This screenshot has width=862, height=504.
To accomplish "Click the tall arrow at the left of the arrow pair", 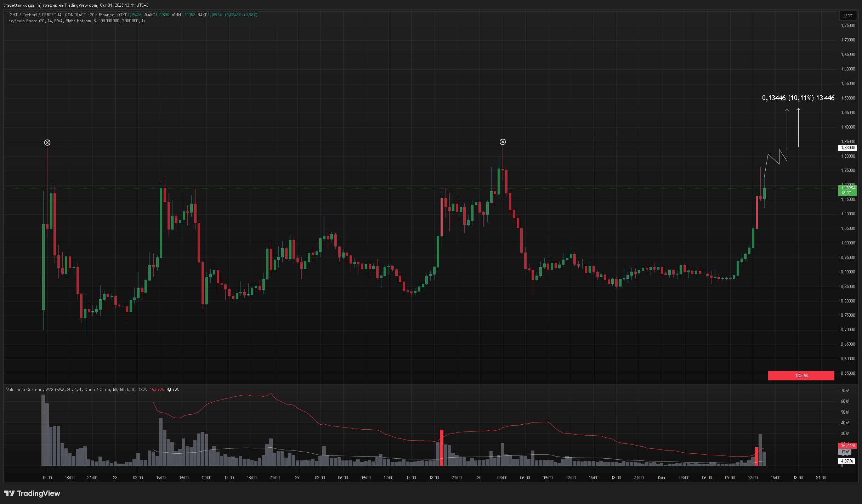I will [x=787, y=131].
